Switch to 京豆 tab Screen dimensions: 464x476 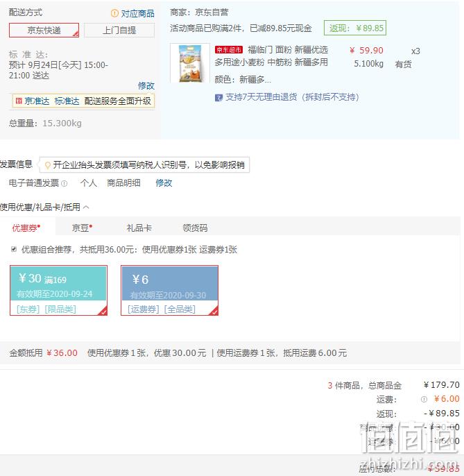(x=82, y=228)
